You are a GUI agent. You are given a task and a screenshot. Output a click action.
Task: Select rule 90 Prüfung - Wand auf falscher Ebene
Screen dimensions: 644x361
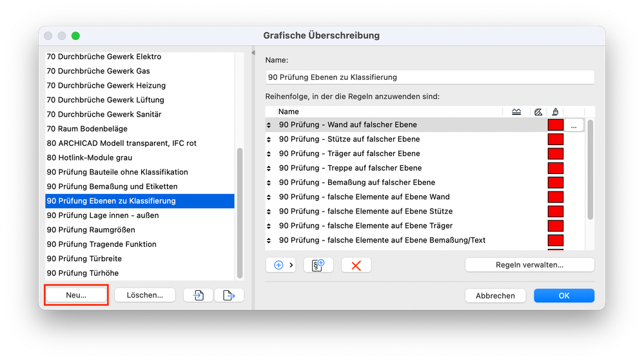point(425,125)
